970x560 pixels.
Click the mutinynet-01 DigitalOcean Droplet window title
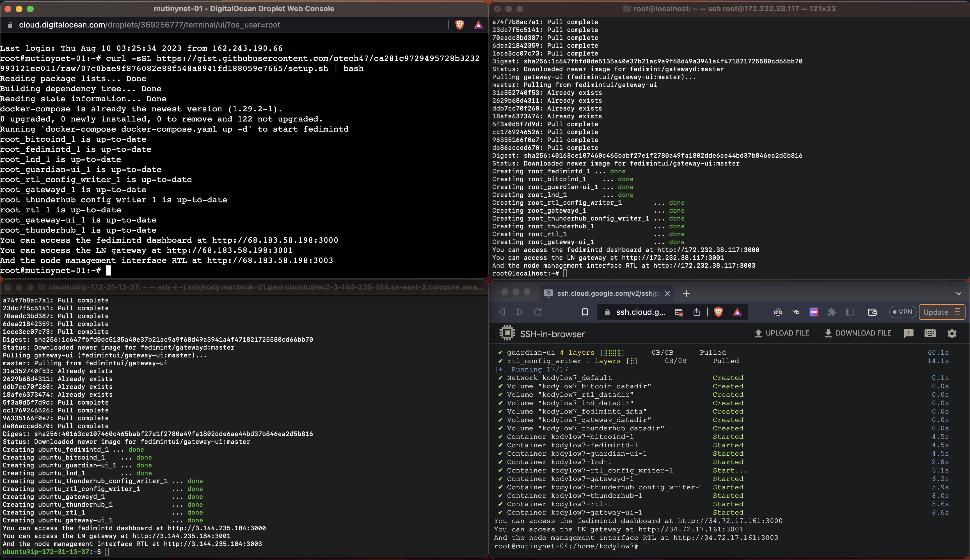pos(244,8)
